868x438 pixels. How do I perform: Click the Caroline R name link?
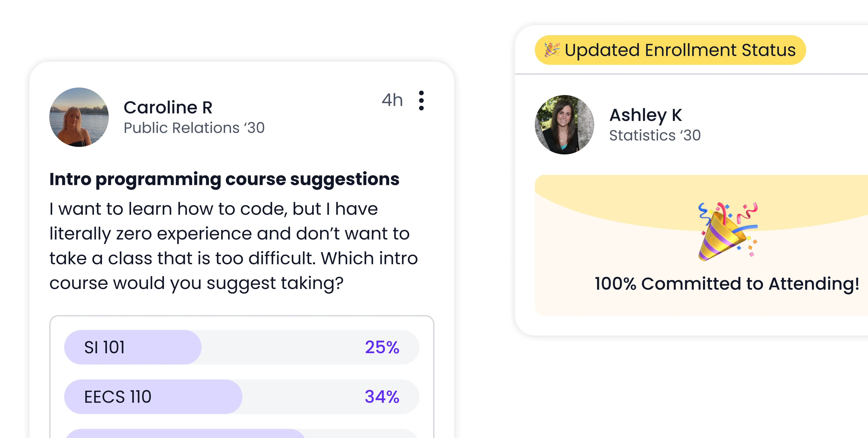(168, 108)
